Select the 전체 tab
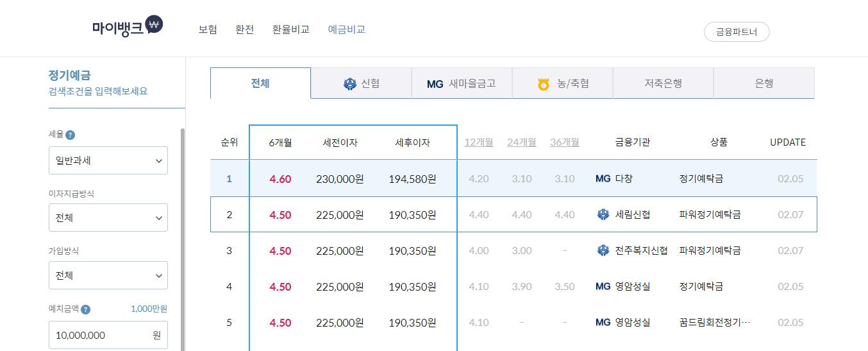The image size is (868, 351). 260,83
